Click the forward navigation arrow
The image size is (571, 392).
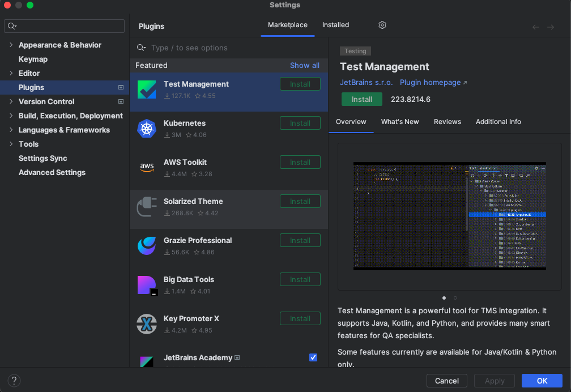[x=551, y=27]
